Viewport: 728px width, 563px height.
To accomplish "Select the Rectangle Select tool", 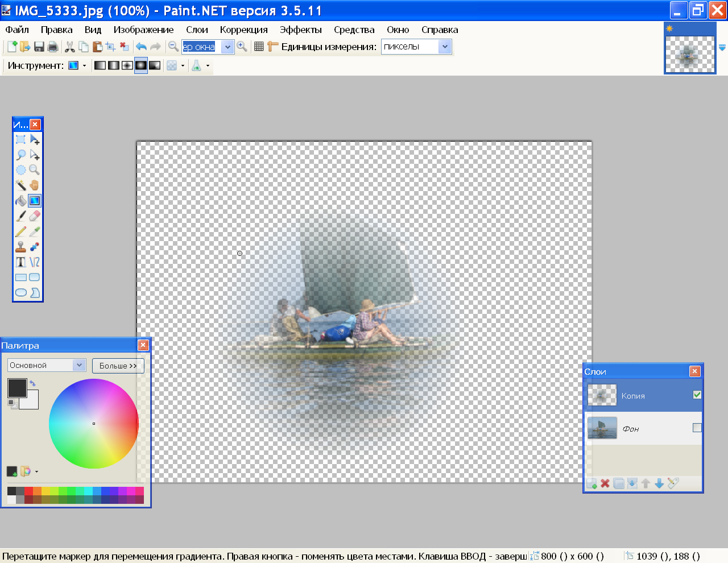I will [21, 139].
